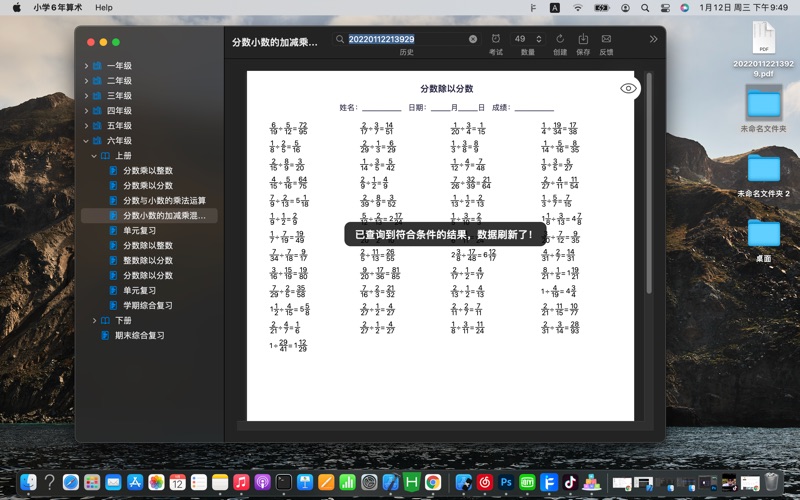
Task: Launch Siri from menu bar
Action: tap(685, 7)
